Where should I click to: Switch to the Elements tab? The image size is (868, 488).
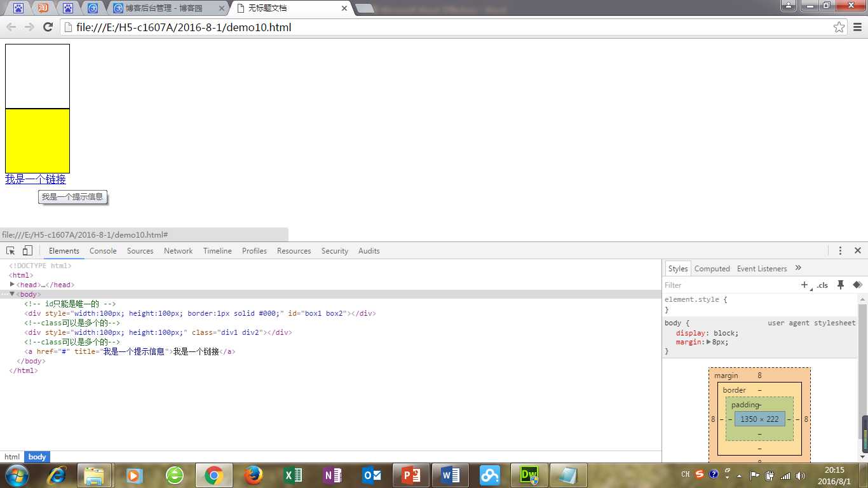(64, 251)
